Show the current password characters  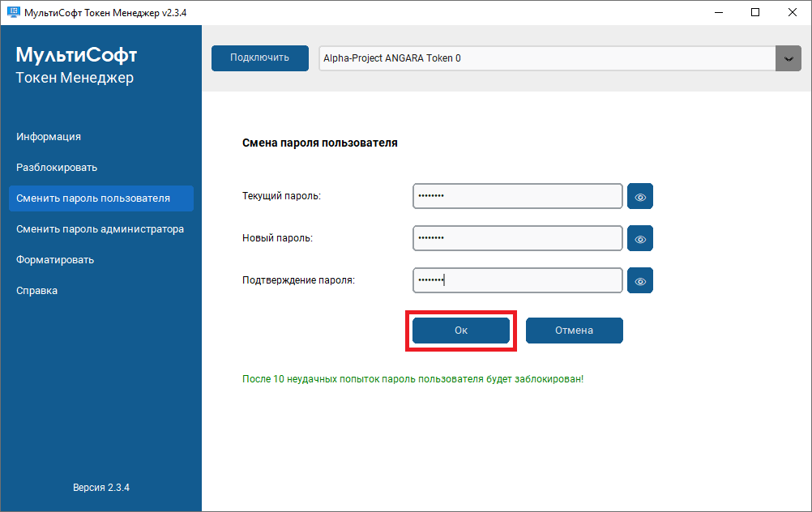640,197
